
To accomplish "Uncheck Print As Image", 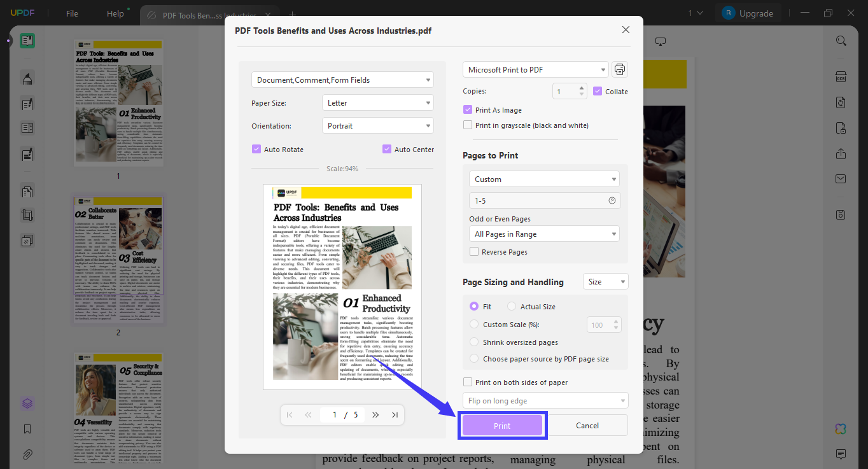I will point(468,109).
